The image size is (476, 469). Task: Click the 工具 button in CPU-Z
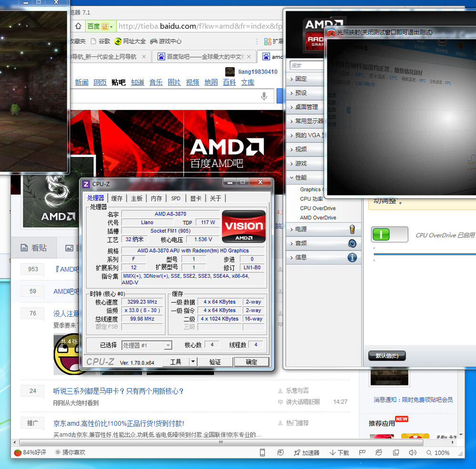176,362
